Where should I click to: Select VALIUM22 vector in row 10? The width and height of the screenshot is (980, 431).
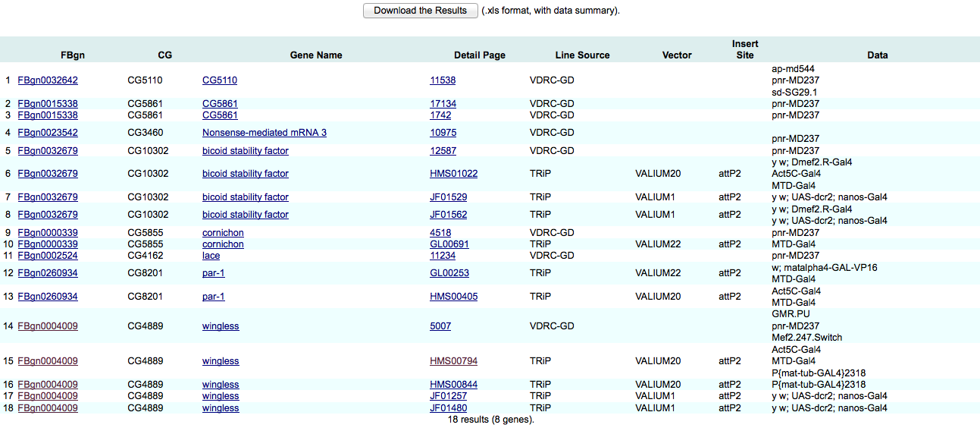coord(659,244)
